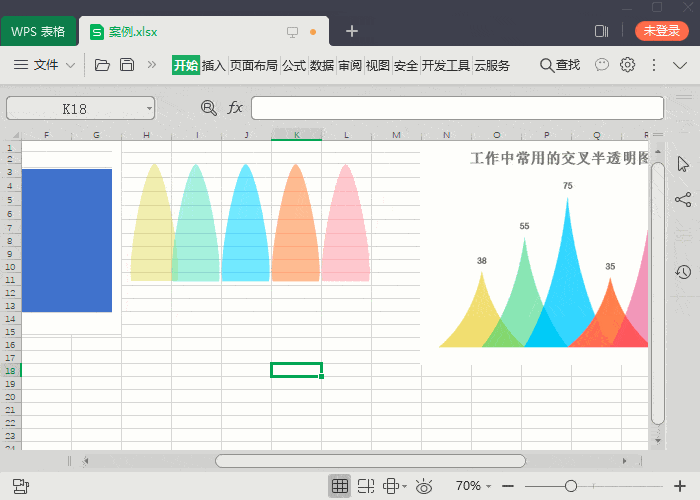Click the open folder icon
Screen dimensions: 700x500
(x=102, y=65)
